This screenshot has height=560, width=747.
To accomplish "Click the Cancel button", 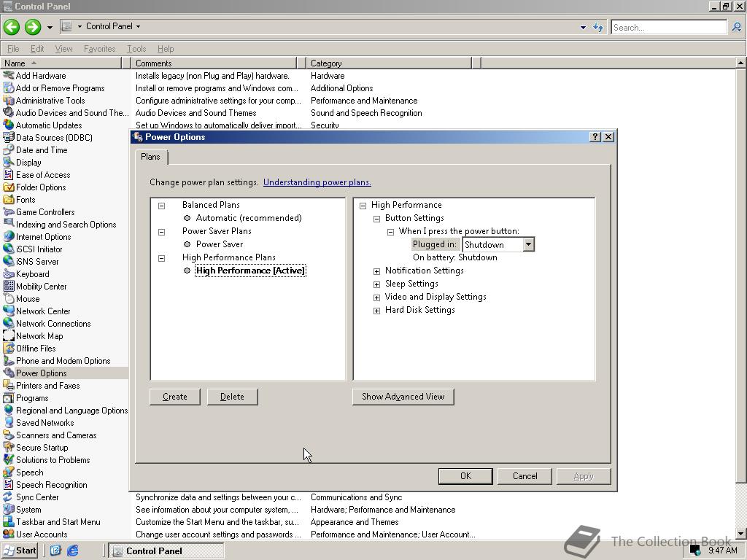I will tap(525, 475).
